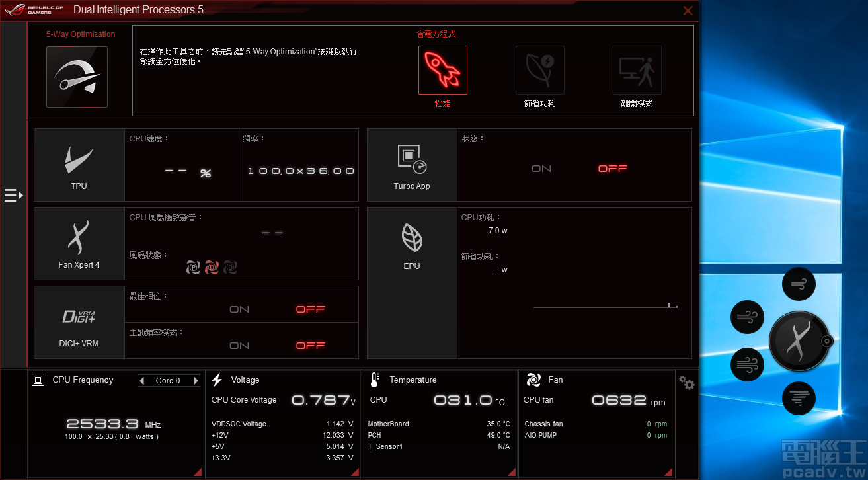
Task: Turn Turbo App status ON
Action: (541, 169)
